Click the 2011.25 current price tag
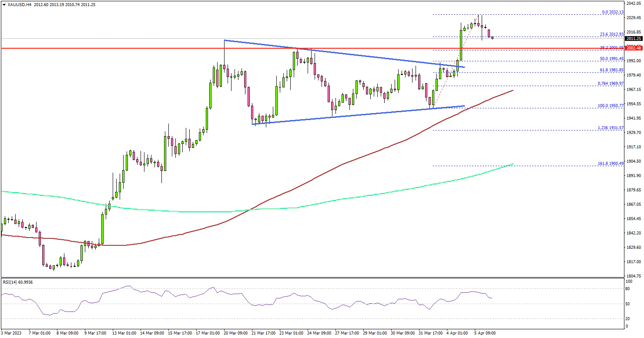Image resolution: width=644 pixels, height=338 pixels. point(634,38)
